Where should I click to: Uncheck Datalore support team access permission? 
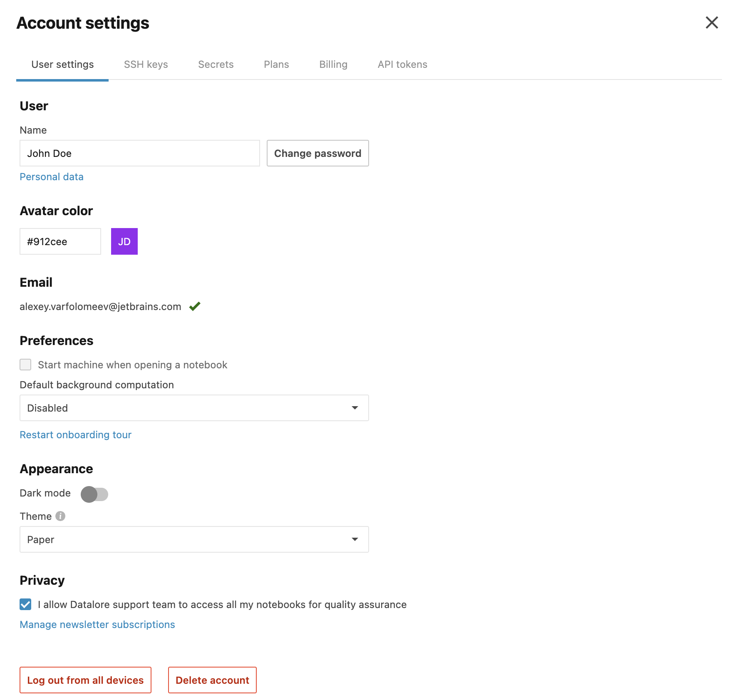(x=25, y=605)
